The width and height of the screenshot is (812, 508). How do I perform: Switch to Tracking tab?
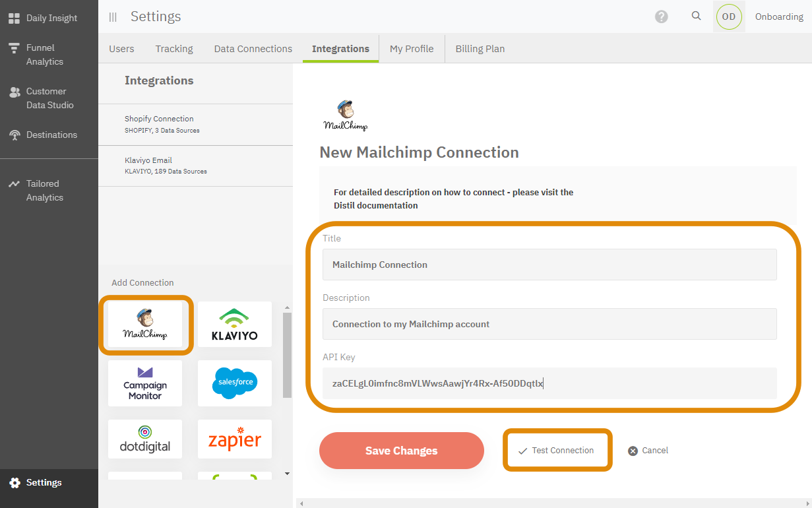[x=174, y=49]
